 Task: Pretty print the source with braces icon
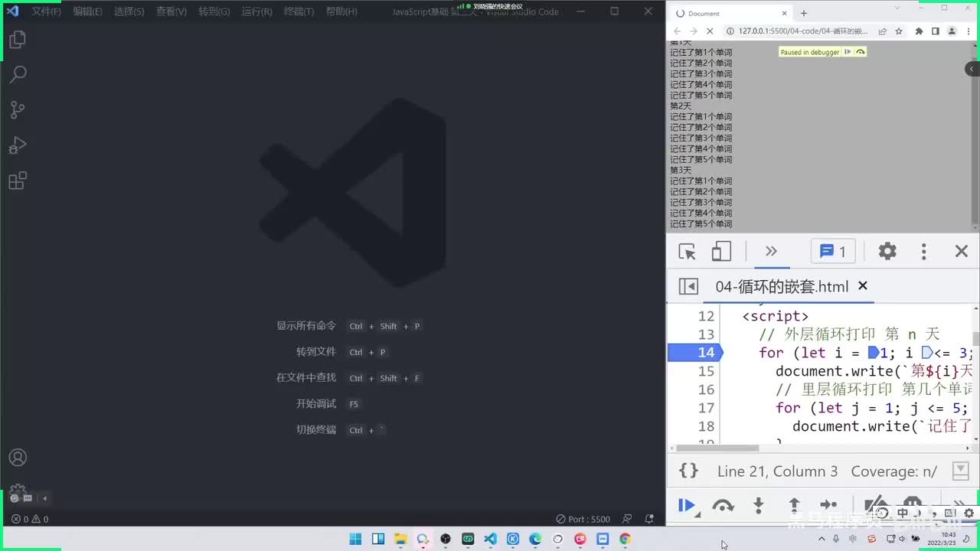688,471
